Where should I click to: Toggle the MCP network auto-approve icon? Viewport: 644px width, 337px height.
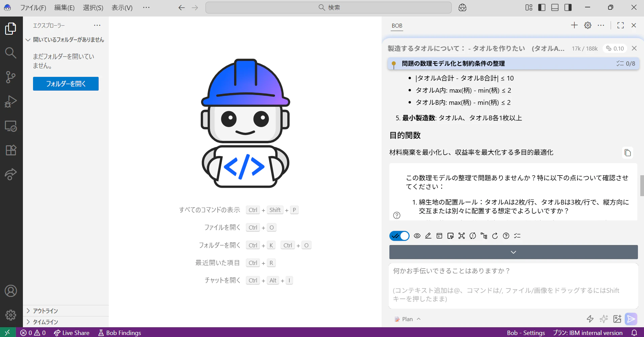[461, 236]
